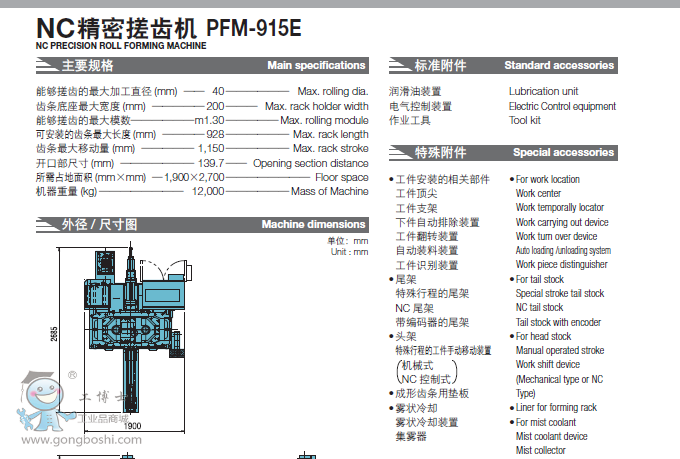Screen dimensions: 680x459
Task: Select 'Work shift device' line
Action: [548, 364]
